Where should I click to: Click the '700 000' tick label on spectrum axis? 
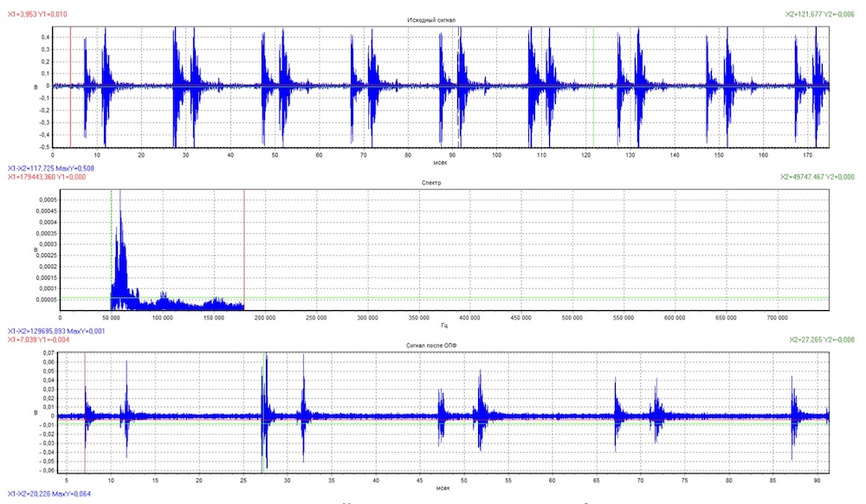[x=777, y=318]
